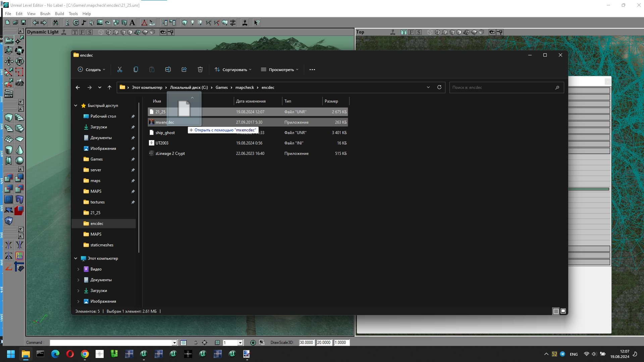Select the Terrain Editing mountain tool
Image resolution: width=644 pixels, height=362 pixels.
[x=19, y=82]
